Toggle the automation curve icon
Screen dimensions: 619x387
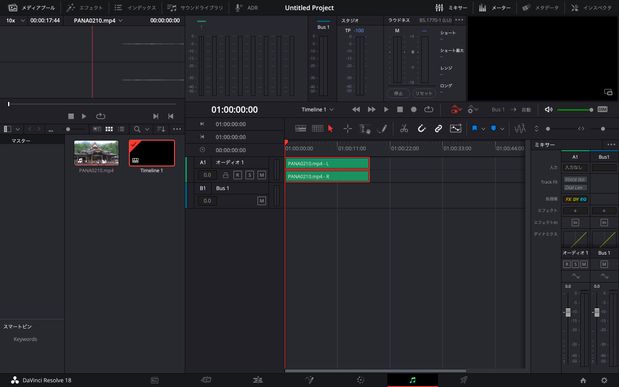(456, 128)
